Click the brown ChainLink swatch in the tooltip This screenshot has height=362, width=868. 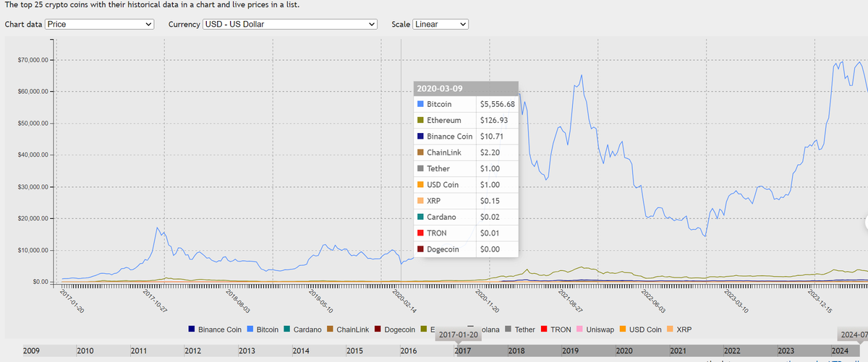tap(421, 152)
